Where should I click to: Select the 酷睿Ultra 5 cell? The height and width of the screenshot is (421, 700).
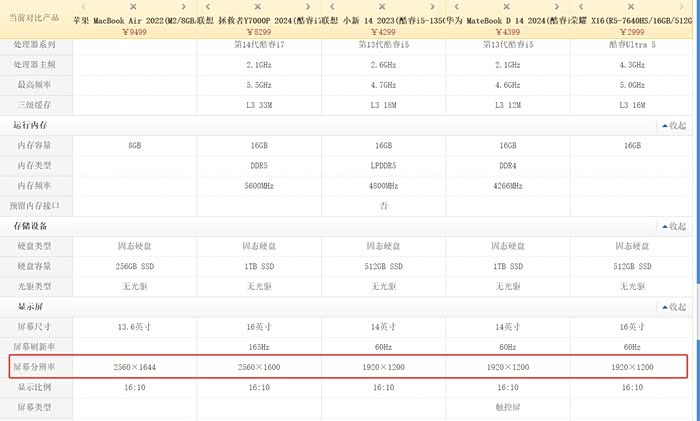coord(632,45)
